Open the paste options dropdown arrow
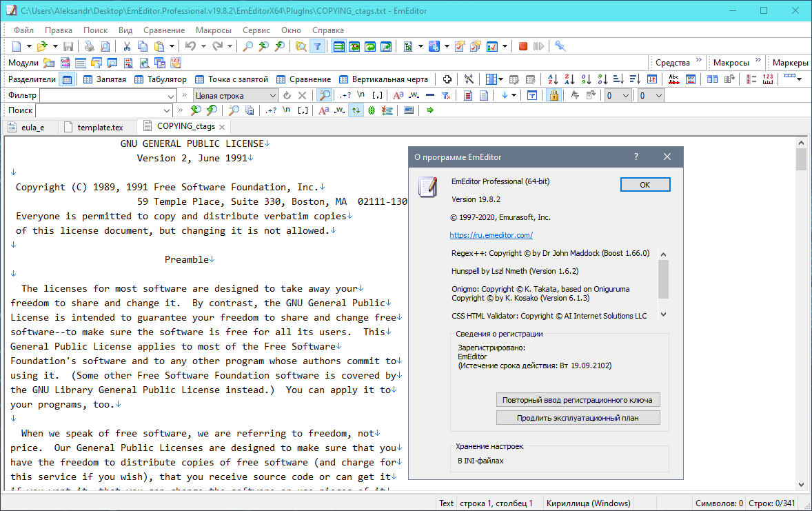812x511 pixels. (x=172, y=47)
